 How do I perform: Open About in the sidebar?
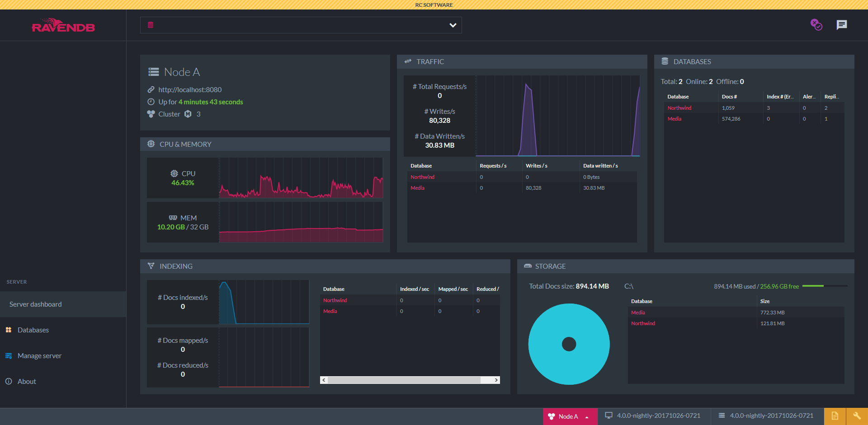pos(63,381)
